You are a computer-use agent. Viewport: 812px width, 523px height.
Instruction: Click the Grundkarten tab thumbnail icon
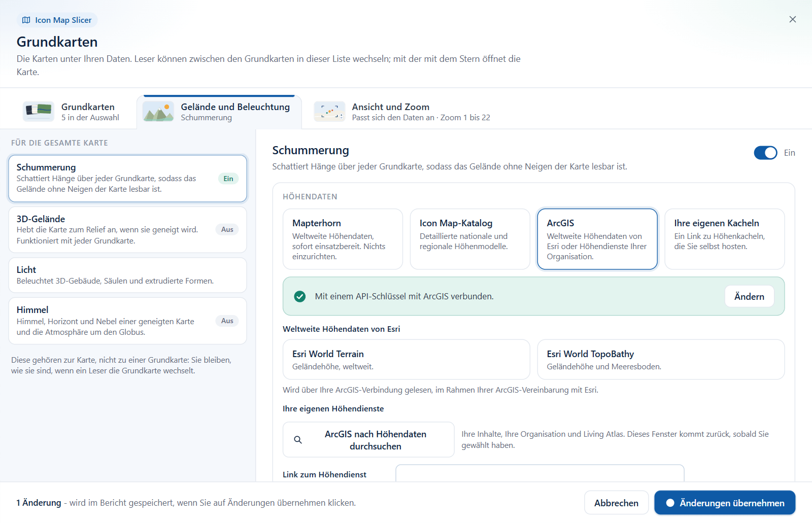(x=39, y=111)
